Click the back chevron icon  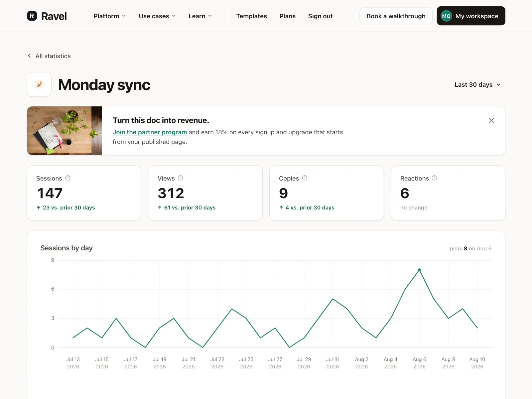point(29,56)
